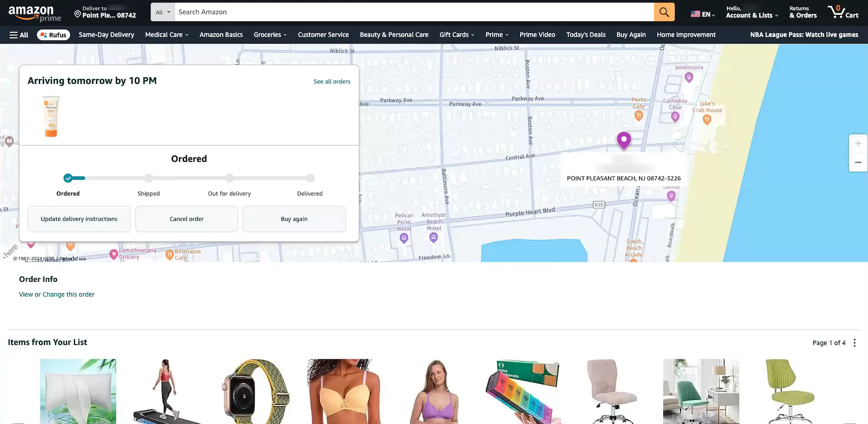This screenshot has width=868, height=424.
Task: Open Beauty & Personal Care
Action: (394, 35)
